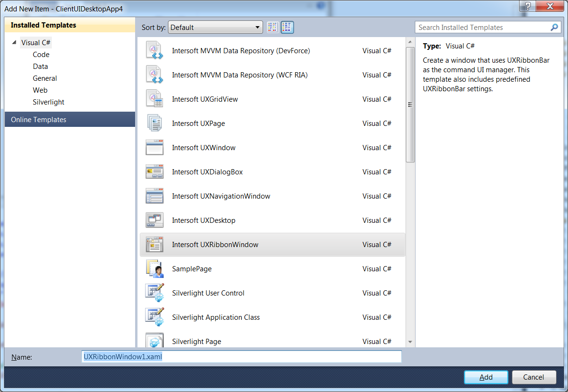This screenshot has height=392, width=568.
Task: Select 'Intersoft UXDesktop' template name
Action: click(204, 220)
